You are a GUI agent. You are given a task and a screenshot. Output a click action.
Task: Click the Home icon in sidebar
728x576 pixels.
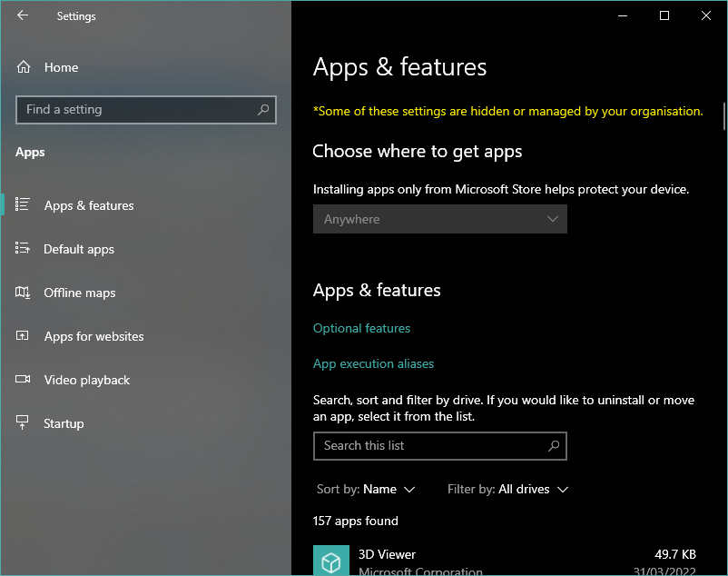24,67
